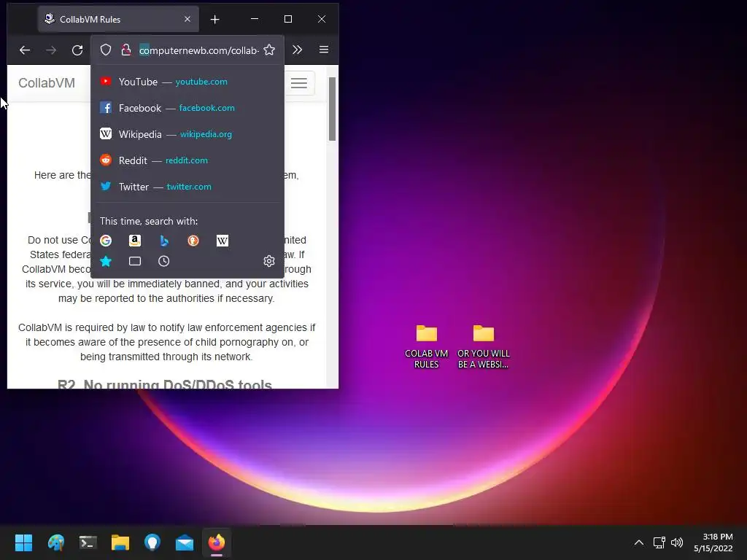This screenshot has width=747, height=560.
Task: Open the shield tracking protection panel
Action: tap(106, 50)
